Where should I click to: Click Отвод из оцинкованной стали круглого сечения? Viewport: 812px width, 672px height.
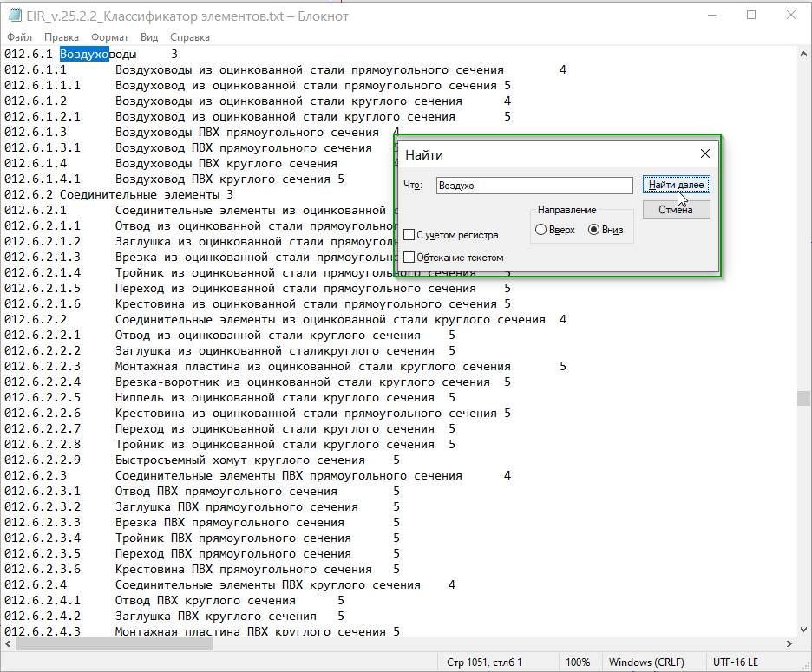[x=268, y=335]
